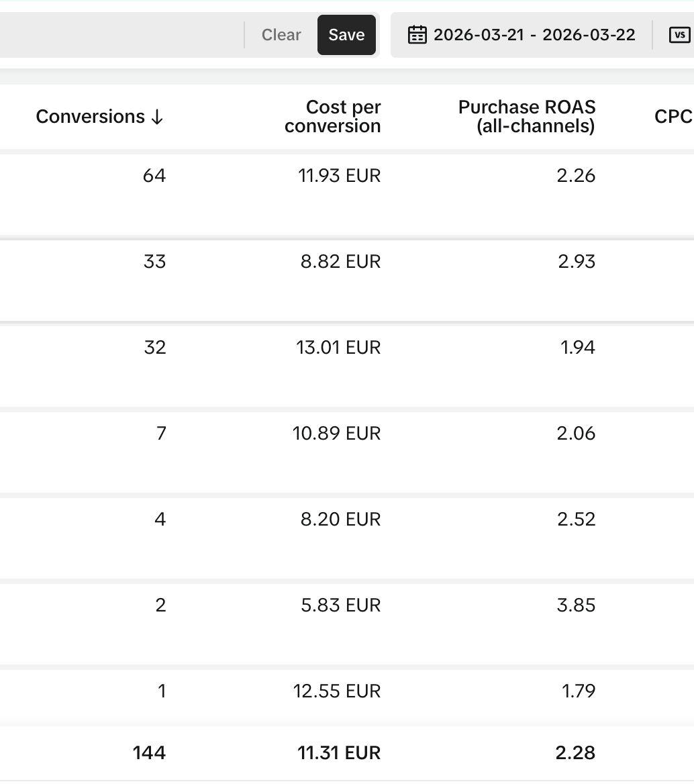Click the 8.20 EUR cost cell
Screen dimensions: 694x784
point(340,520)
